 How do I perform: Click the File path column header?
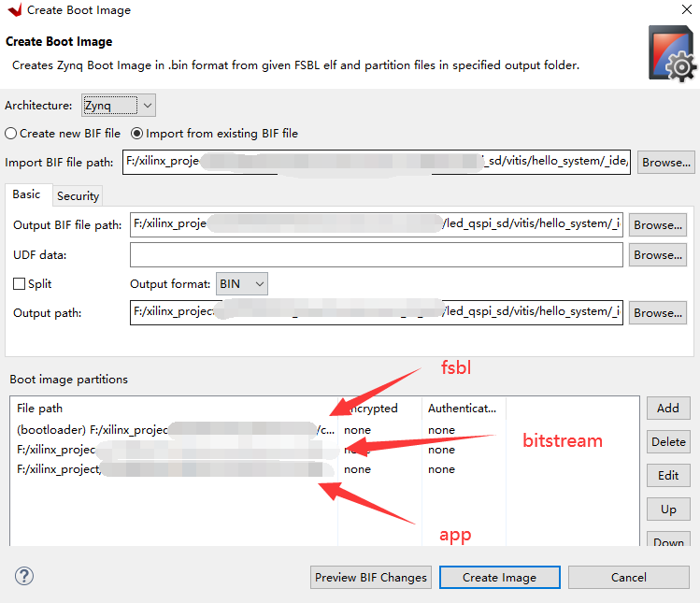(174, 409)
